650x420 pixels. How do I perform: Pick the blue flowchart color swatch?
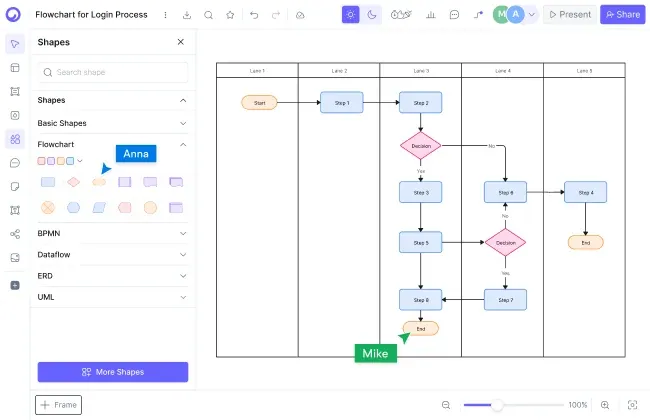pos(70,161)
